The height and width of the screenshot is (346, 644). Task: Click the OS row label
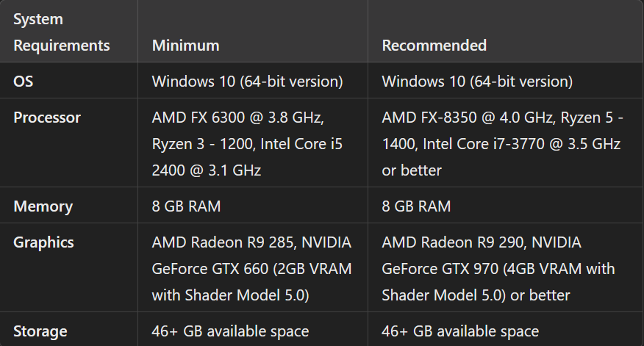click(24, 81)
